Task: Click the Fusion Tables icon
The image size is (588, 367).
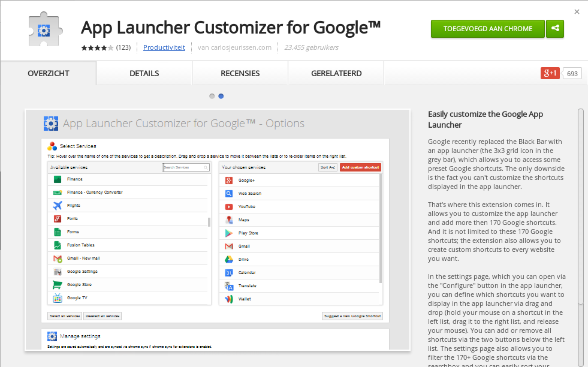Action: [x=58, y=245]
